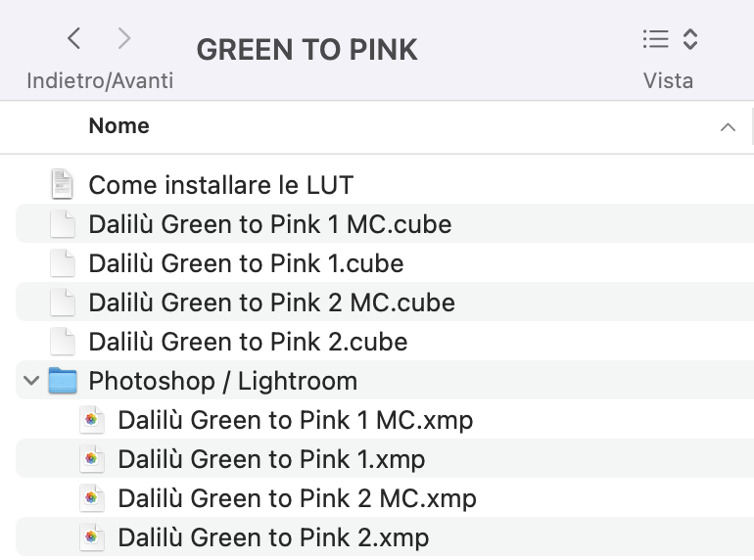This screenshot has width=754, height=560.
Task: Click the GREEN TO PINK window title
Action: pos(306,50)
